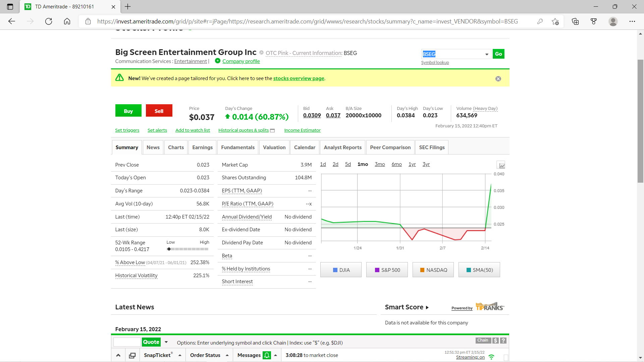Toggle DJIA comparison on chart
Image resolution: width=644 pixels, height=362 pixels.
[341, 270]
